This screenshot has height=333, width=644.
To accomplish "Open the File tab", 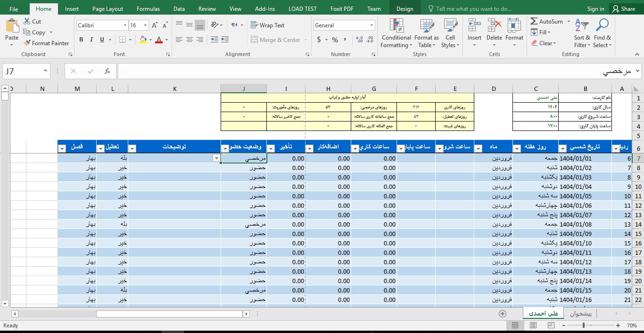I will click(14, 9).
